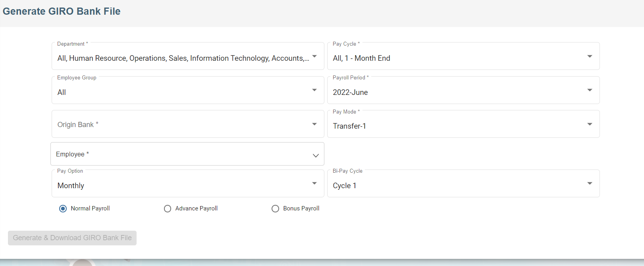Click the Bi-Pay Cycle caret icon

[590, 183]
